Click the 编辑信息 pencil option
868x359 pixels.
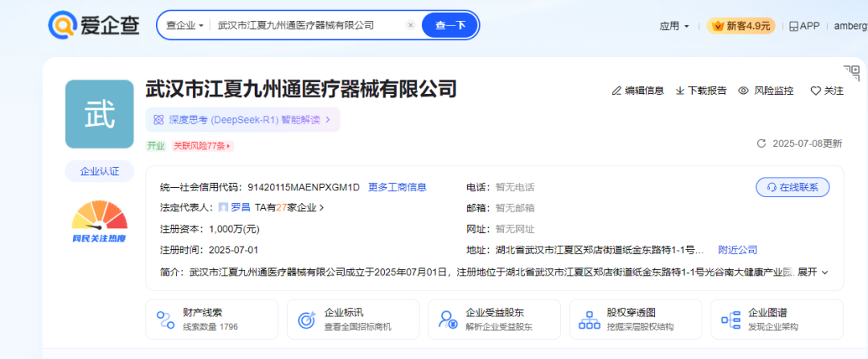[x=637, y=91]
